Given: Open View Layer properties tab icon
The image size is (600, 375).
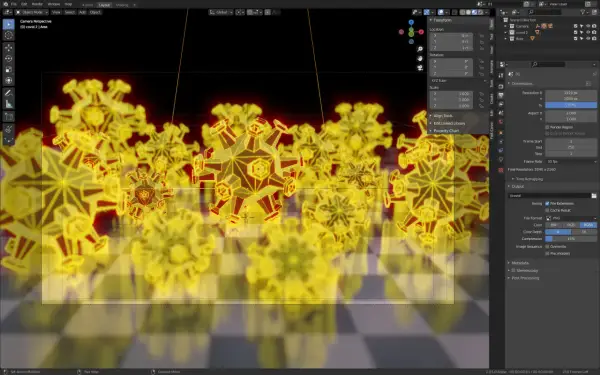Looking at the screenshot, I should pos(501,104).
